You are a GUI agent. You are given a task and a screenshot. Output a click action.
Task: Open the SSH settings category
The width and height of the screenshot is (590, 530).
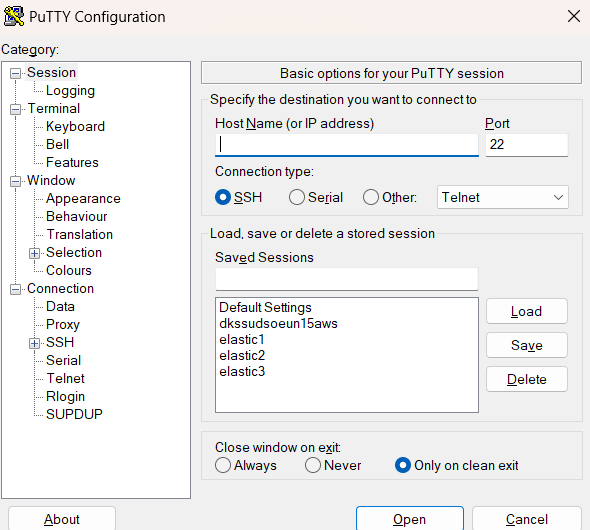tap(60, 342)
